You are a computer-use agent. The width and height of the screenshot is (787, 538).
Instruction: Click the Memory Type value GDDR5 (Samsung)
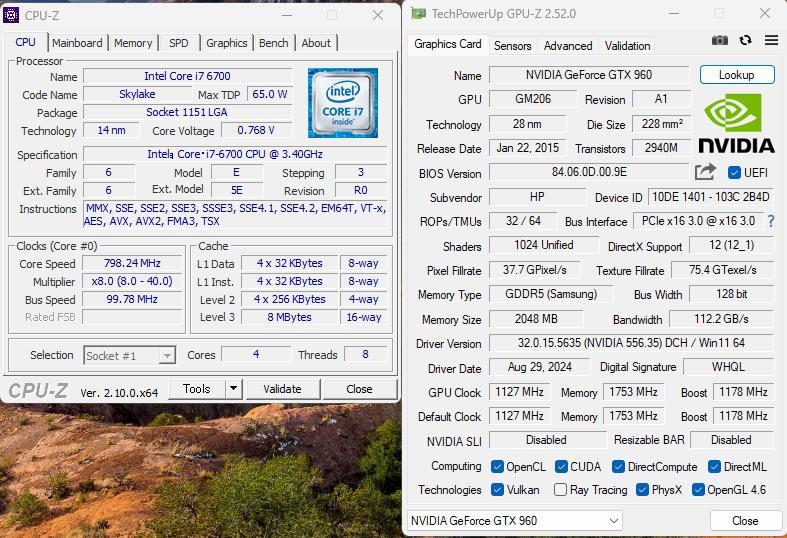tap(551, 294)
